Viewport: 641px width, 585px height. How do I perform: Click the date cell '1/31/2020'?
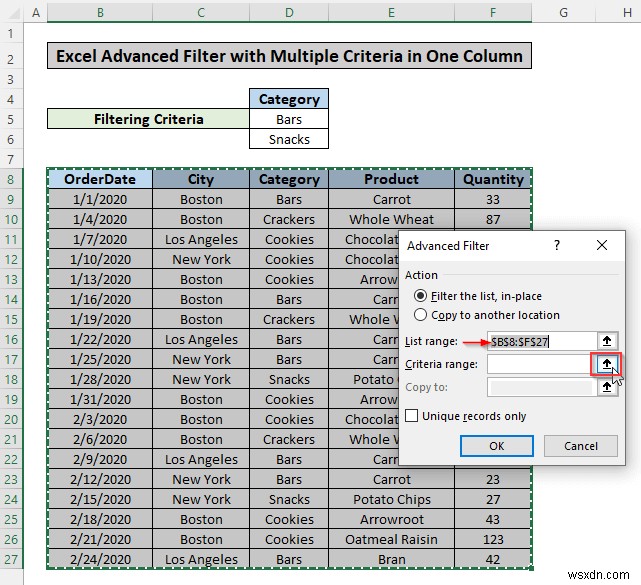[100, 399]
